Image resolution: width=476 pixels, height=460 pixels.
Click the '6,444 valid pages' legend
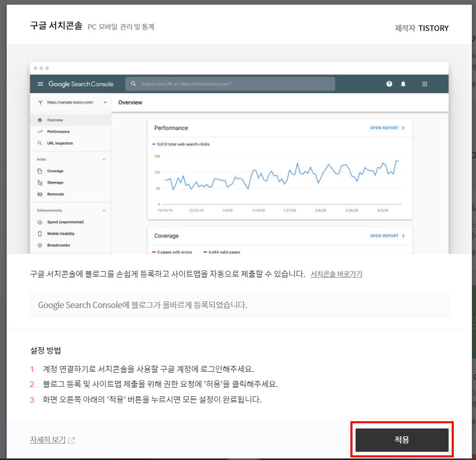[222, 252]
